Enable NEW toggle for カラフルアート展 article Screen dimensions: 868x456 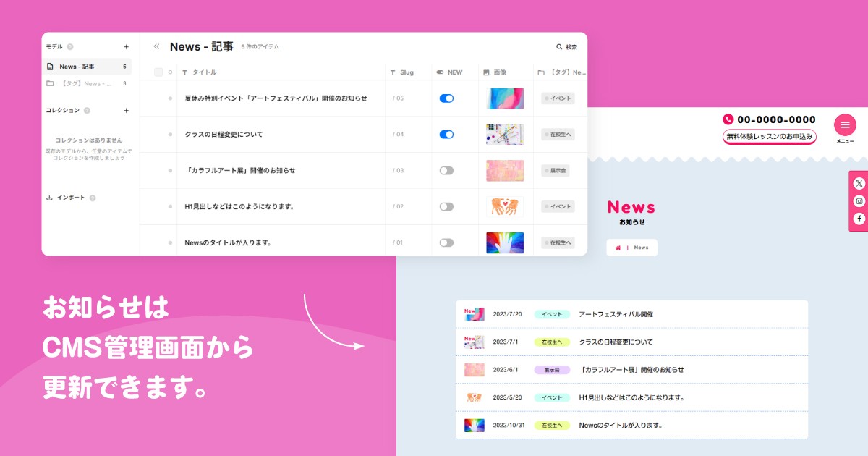[447, 170]
